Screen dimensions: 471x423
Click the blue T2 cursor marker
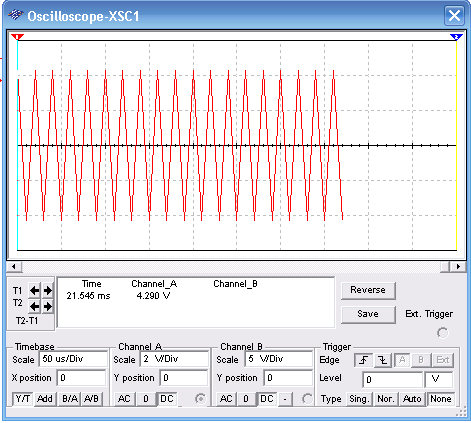click(456, 37)
